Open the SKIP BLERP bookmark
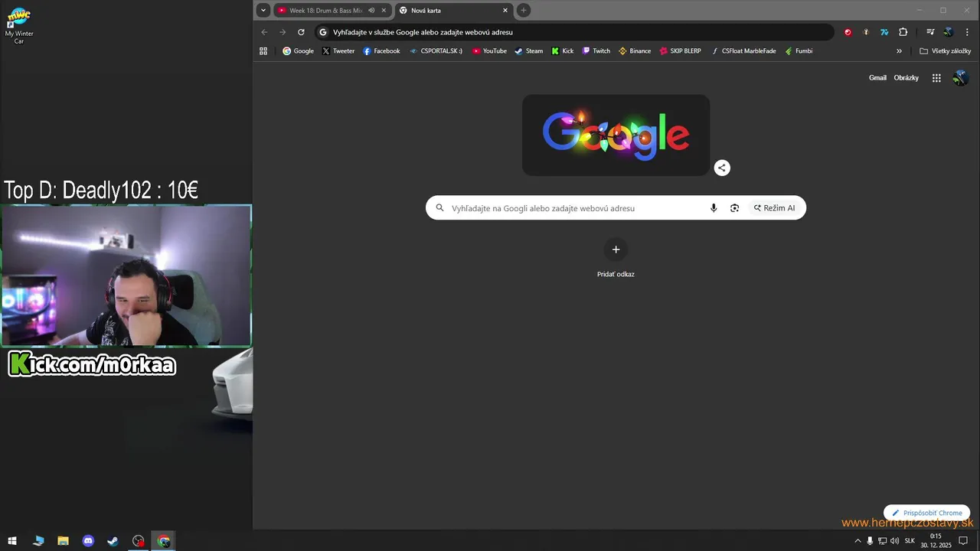This screenshot has width=980, height=551. click(680, 51)
